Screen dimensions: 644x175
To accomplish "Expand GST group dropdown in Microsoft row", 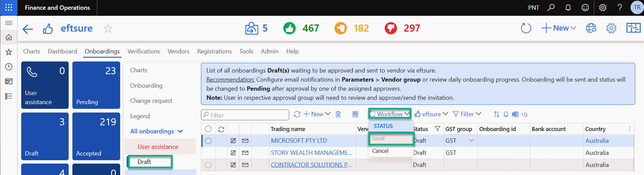I will (x=472, y=141).
